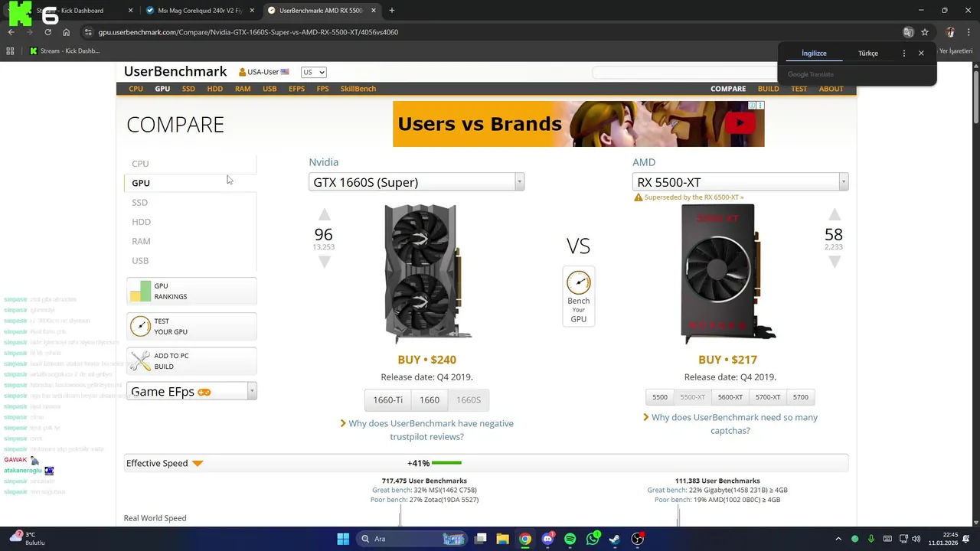Image resolution: width=980 pixels, height=551 pixels.
Task: Click the superseded warning triangle icon
Action: (x=638, y=197)
